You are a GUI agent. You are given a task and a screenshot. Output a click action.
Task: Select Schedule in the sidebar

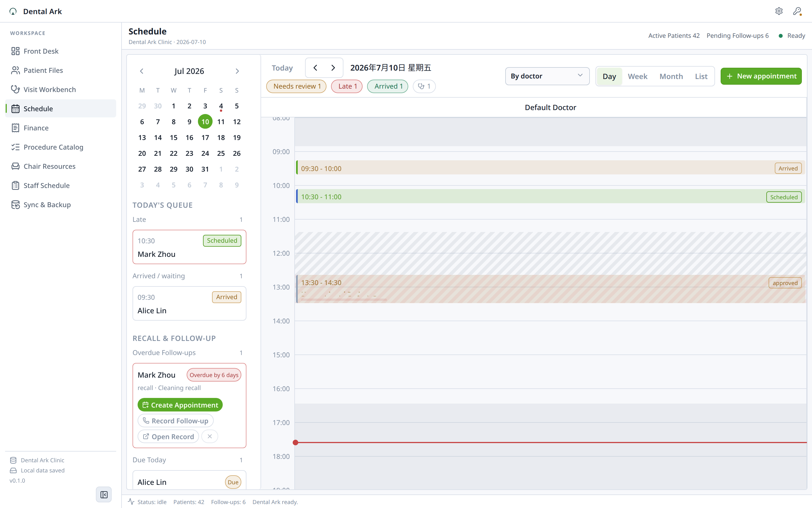pyautogui.click(x=60, y=109)
